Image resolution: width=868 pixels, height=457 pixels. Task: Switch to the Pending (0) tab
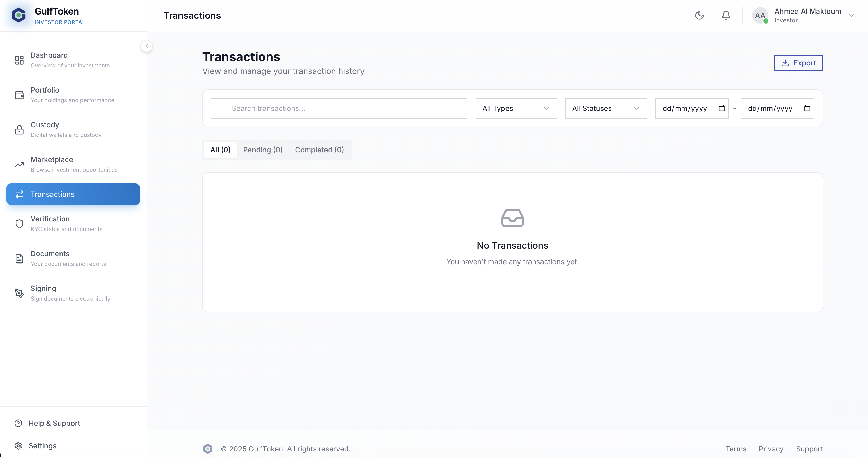262,150
